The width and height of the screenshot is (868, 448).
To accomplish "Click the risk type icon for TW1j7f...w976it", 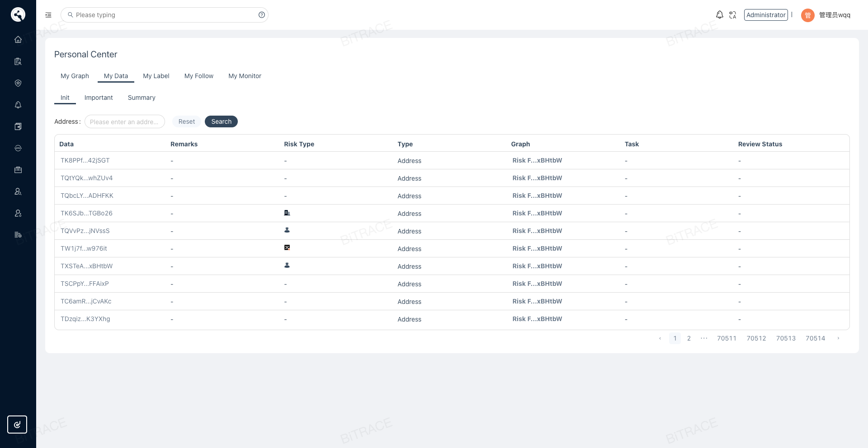I will [287, 248].
